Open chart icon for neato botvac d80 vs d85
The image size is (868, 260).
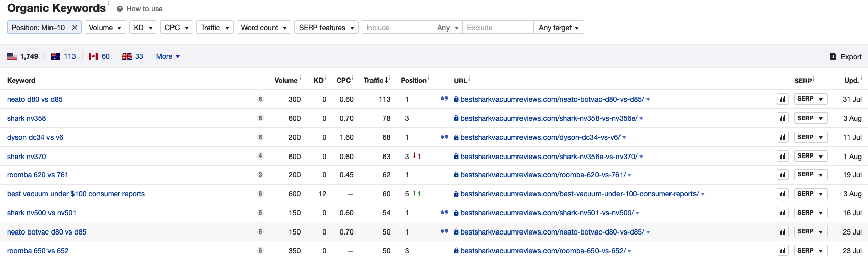(x=782, y=231)
